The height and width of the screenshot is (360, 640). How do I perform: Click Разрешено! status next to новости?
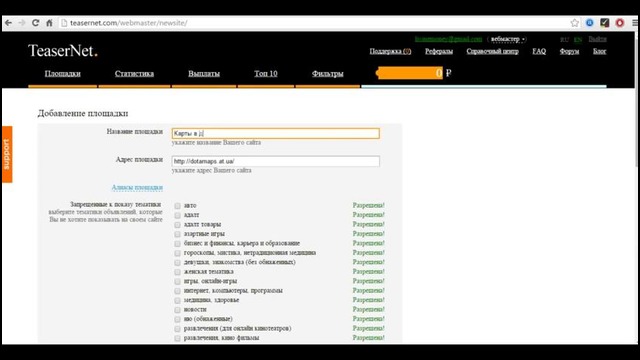point(369,309)
